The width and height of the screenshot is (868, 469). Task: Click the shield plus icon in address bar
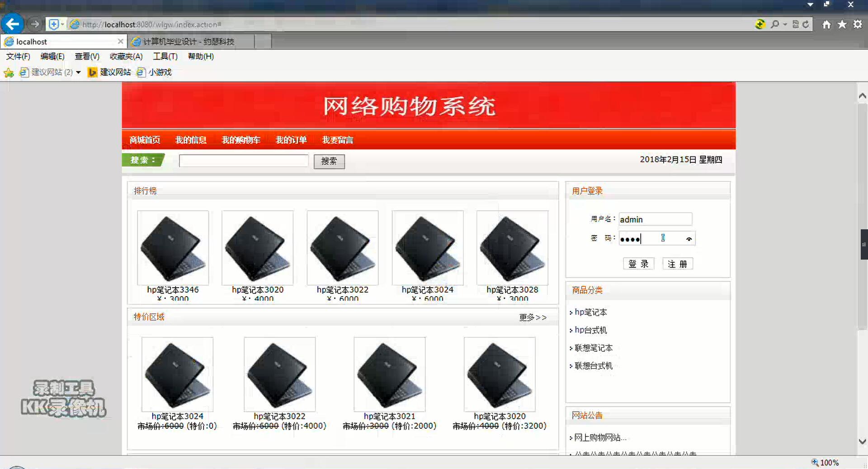[x=53, y=24]
